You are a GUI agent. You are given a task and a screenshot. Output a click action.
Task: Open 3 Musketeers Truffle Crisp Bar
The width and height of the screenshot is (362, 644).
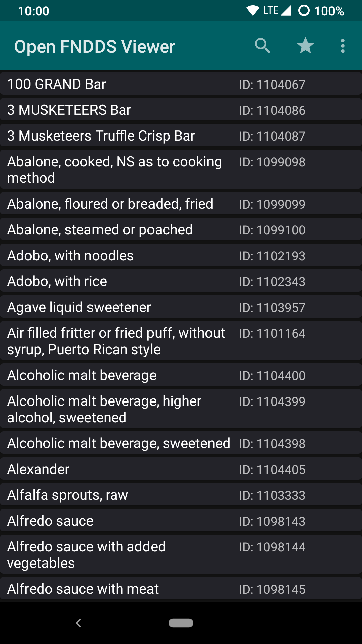pos(181,136)
